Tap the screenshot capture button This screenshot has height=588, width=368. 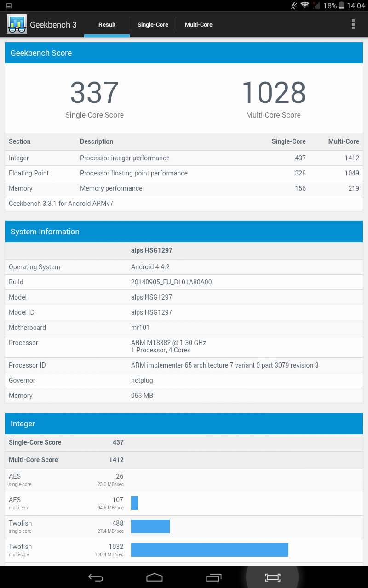(272, 577)
